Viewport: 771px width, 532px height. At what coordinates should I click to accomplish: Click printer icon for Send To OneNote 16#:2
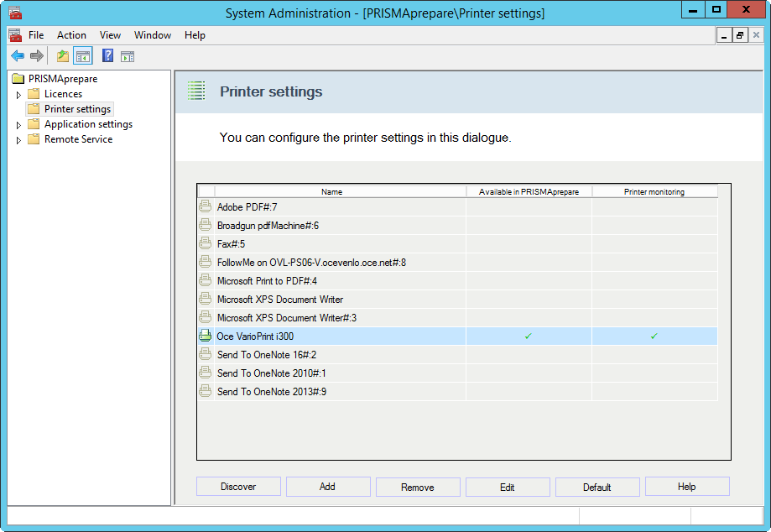[205, 354]
